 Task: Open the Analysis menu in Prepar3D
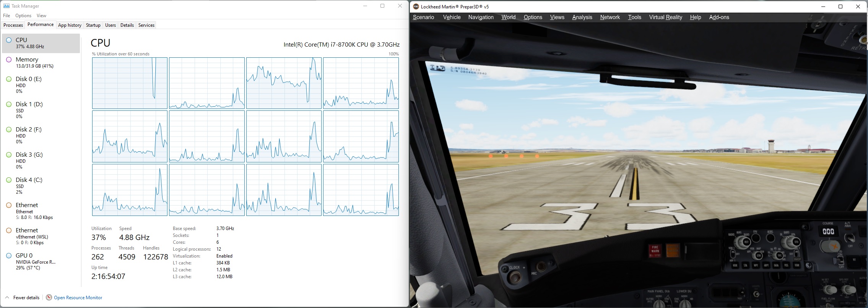point(582,17)
